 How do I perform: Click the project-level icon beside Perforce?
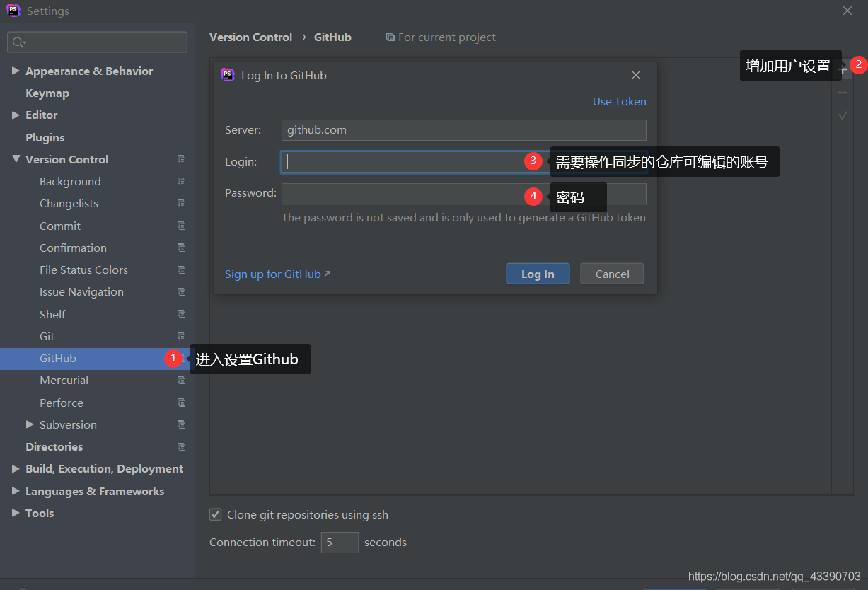[181, 403]
